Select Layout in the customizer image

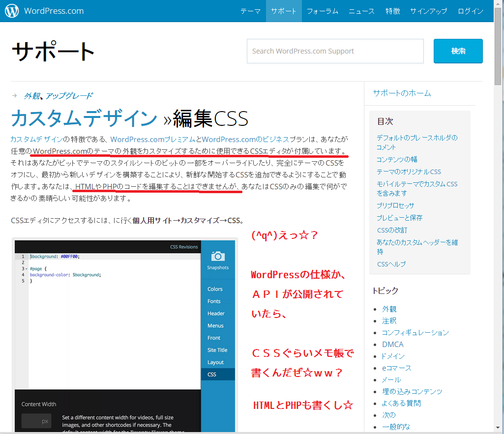click(x=215, y=362)
